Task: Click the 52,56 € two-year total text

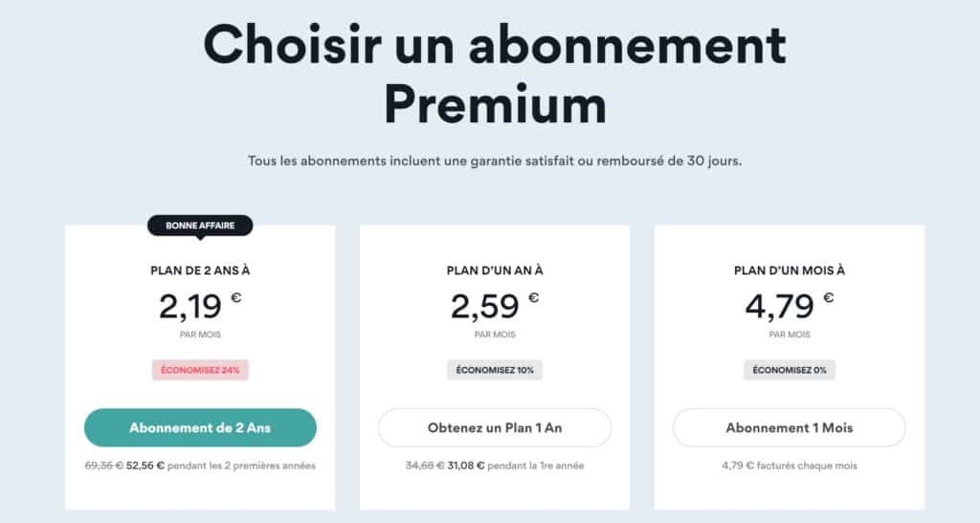Action: pos(145,466)
